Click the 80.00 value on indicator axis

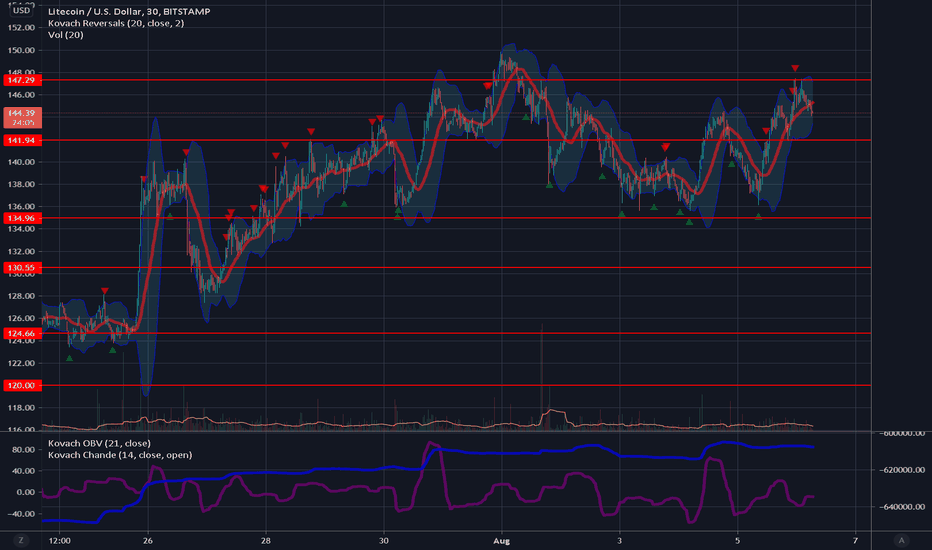pyautogui.click(x=24, y=450)
